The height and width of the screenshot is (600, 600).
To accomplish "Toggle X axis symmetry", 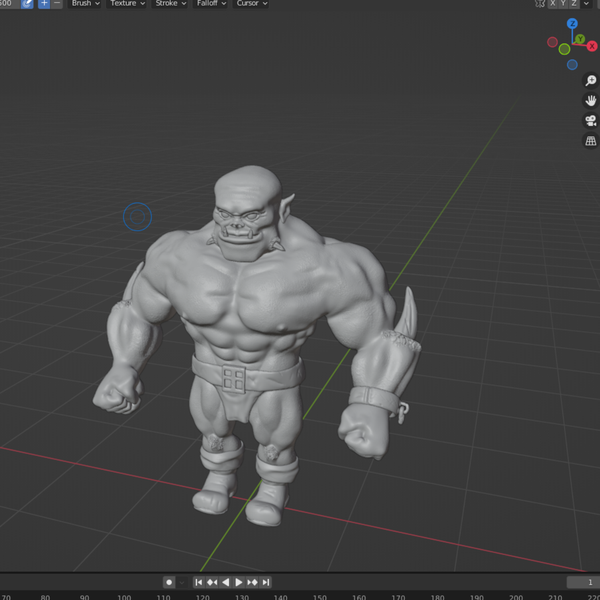I will (x=552, y=4).
